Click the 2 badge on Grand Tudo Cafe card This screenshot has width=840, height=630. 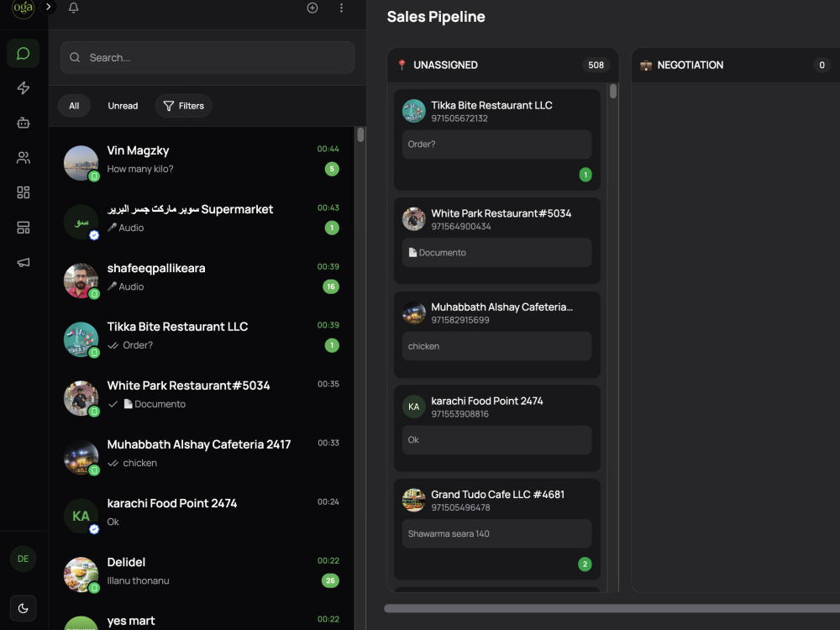point(585,564)
